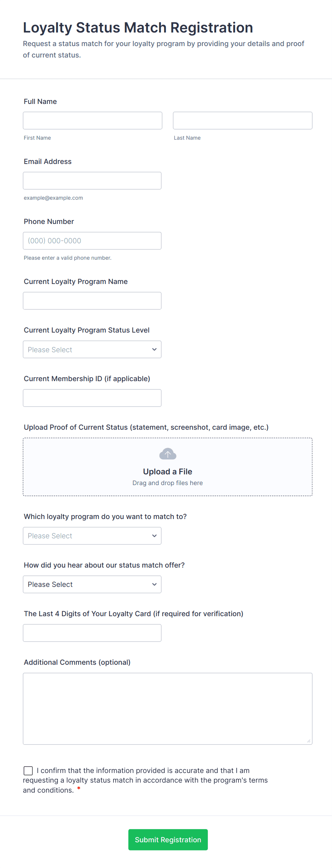Click the status level dropdown chevron arrow
This screenshot has width=332, height=868.
[154, 349]
